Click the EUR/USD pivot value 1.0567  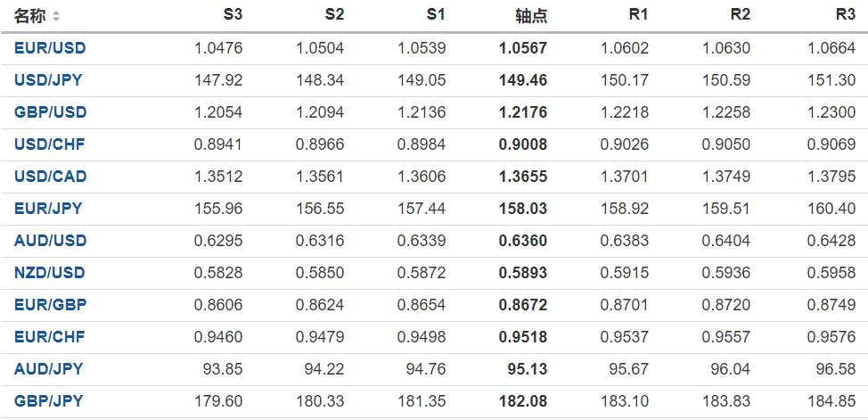[x=523, y=48]
